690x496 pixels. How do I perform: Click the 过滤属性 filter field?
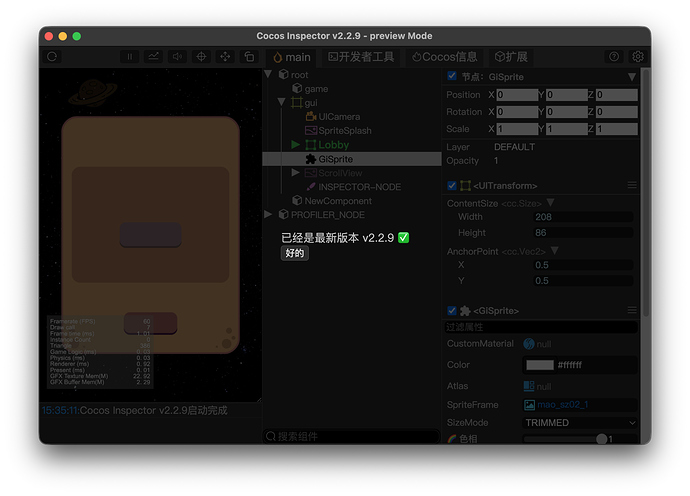(541, 327)
